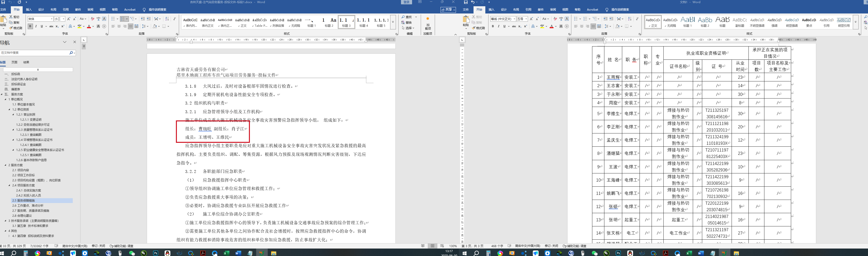Click the subscript icon in the left window
Image resolution: width=868 pixels, height=256 pixels.
(x=57, y=26)
